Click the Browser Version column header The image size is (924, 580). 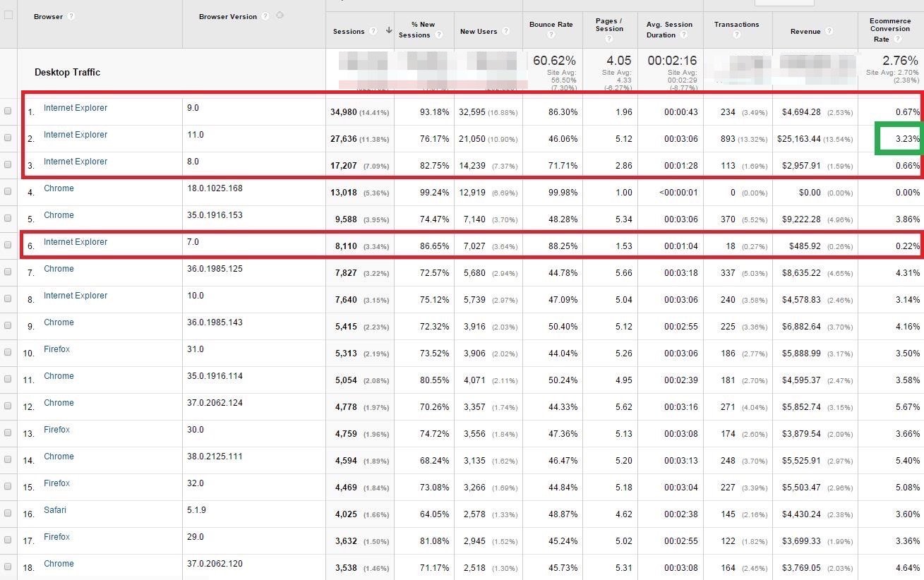pyautogui.click(x=227, y=16)
